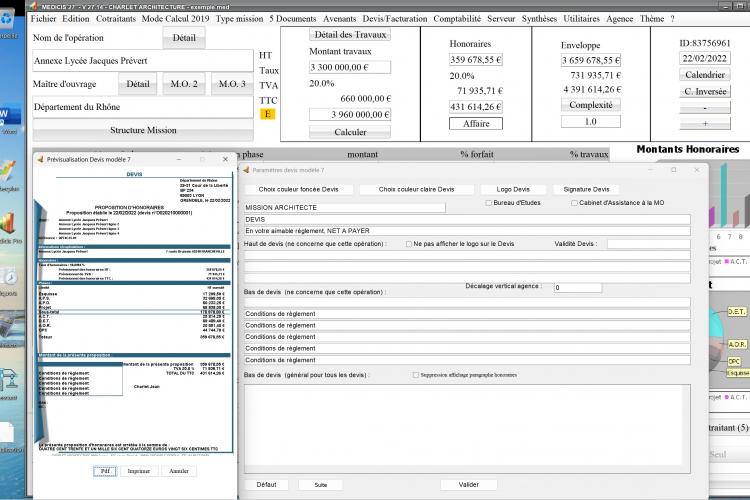The image size is (750, 500).
Task: Toggle Bureau d'Études checkbox
Action: (488, 203)
